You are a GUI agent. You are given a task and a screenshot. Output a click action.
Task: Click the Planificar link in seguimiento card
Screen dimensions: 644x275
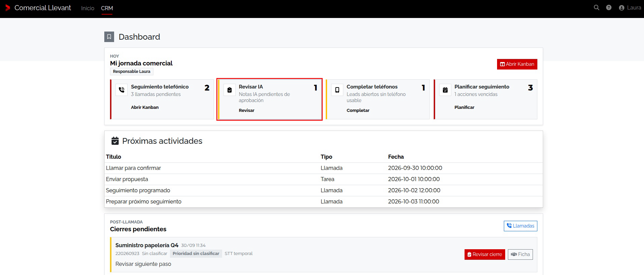[x=464, y=107]
